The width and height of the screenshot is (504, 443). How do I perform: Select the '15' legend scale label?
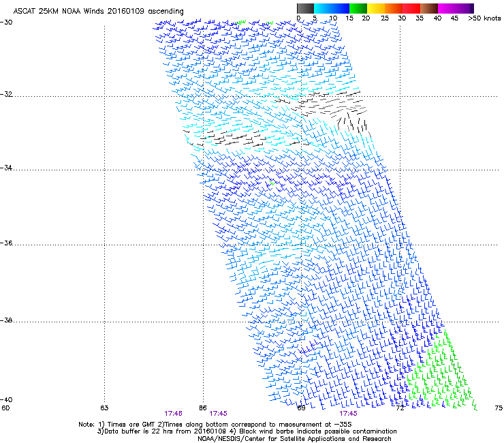pos(349,18)
